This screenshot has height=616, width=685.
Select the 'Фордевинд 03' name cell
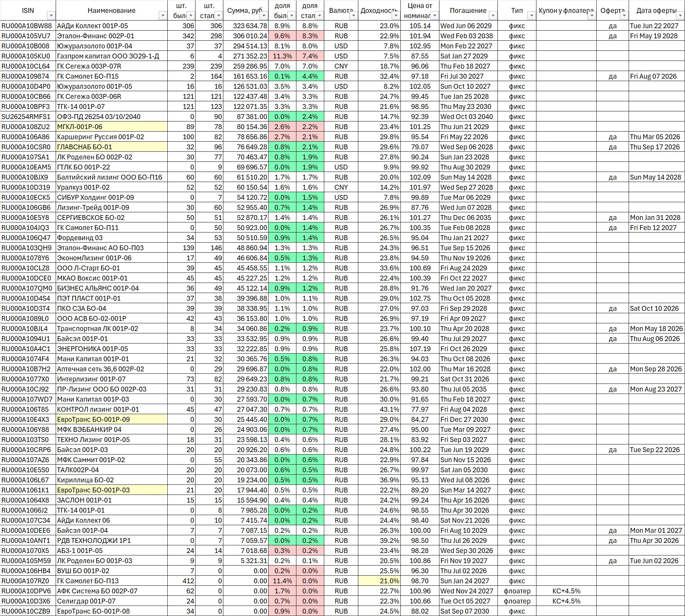click(112, 238)
